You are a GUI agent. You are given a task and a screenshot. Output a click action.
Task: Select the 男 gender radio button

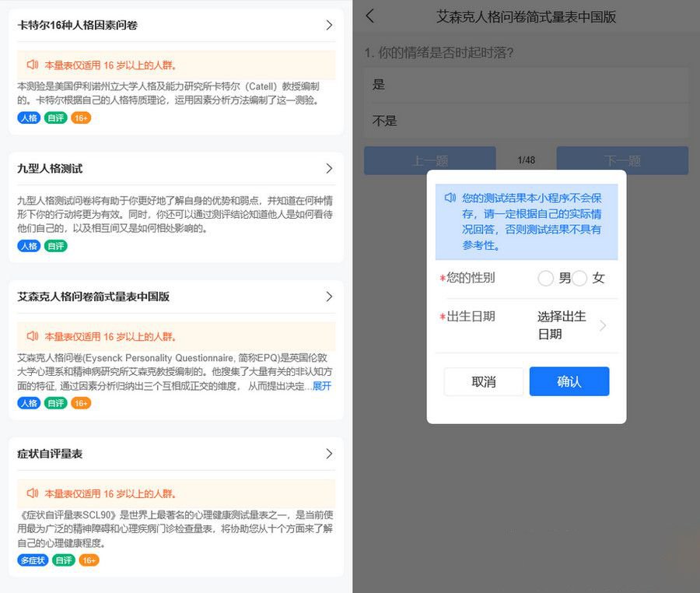coord(546,278)
